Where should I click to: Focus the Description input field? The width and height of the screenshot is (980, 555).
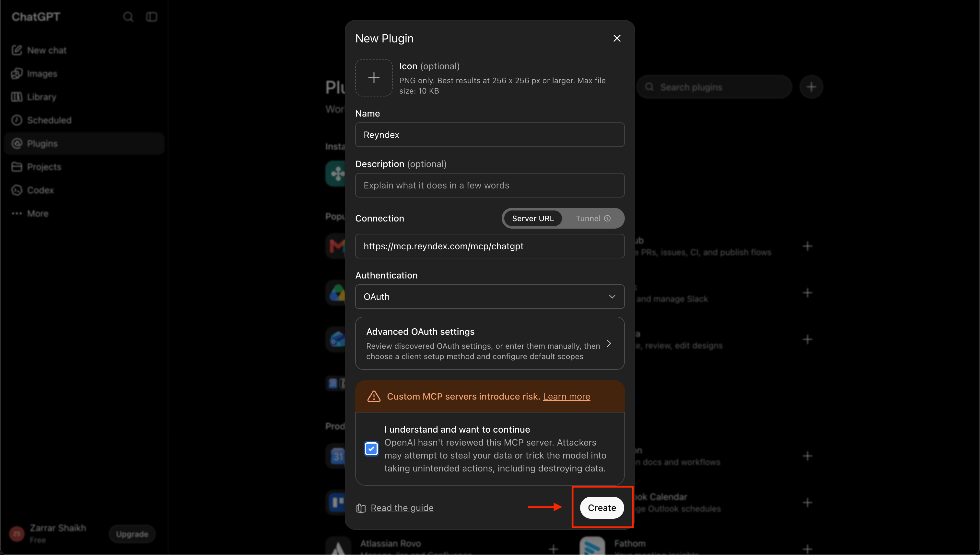tap(490, 185)
